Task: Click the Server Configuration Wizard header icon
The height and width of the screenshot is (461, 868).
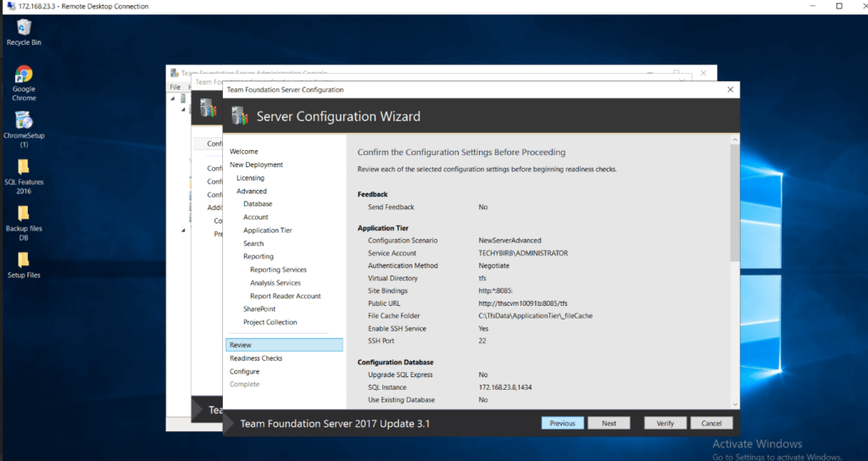Action: click(240, 115)
